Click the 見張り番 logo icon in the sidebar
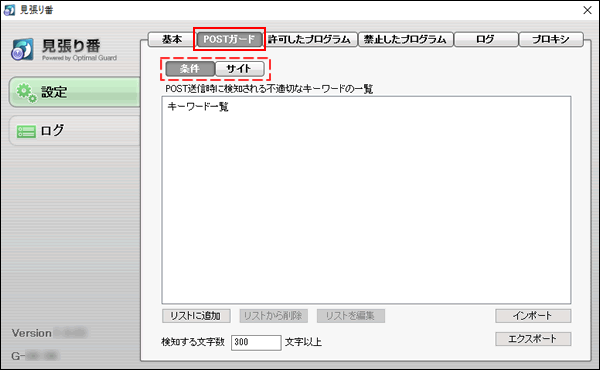This screenshot has width=600, height=370. click(x=22, y=49)
